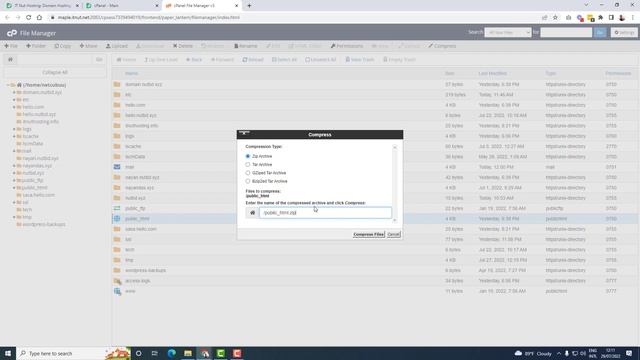Expand the lscache folder in tree
This screenshot has width=640, height=360.
[14, 136]
